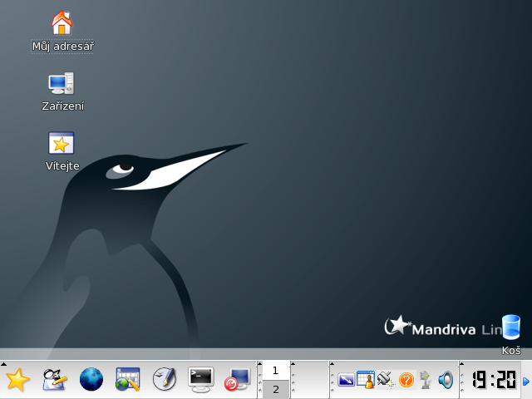The width and height of the screenshot is (532, 399).
Task: Click the gray cat tray icon
Action: pos(426,380)
